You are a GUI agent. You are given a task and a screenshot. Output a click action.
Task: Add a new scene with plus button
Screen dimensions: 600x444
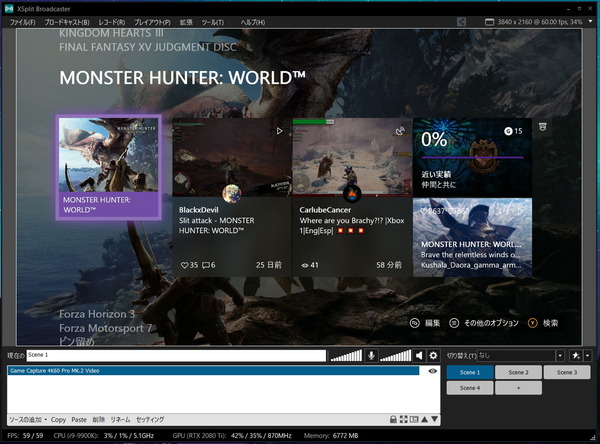(x=518, y=388)
